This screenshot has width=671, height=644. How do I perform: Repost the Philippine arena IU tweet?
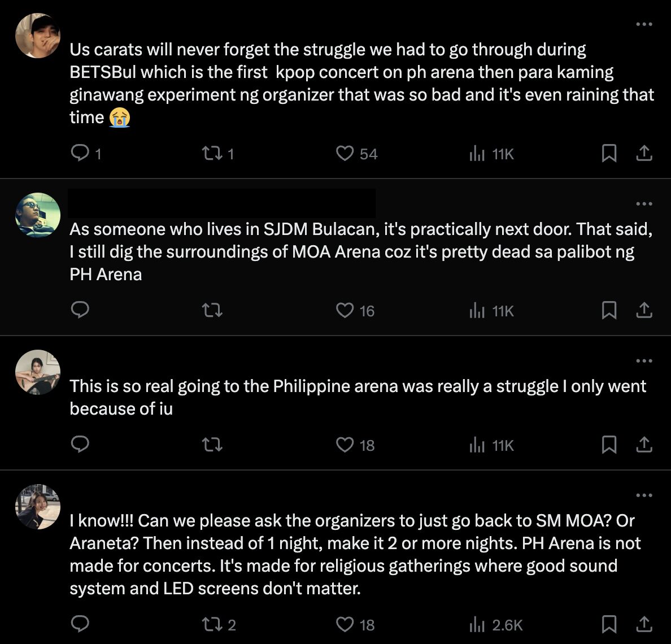212,445
